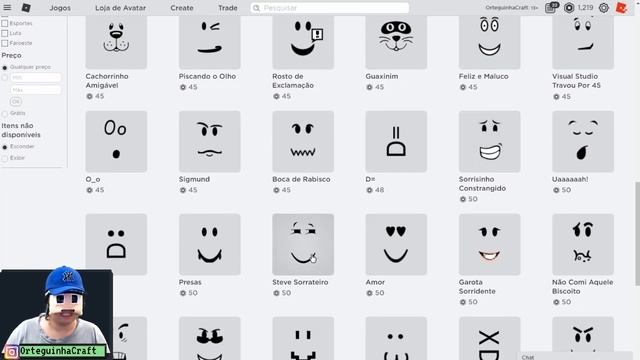Click the Uaaaaaah! title link
Viewport: 640px width, 360px height.
[x=570, y=179]
